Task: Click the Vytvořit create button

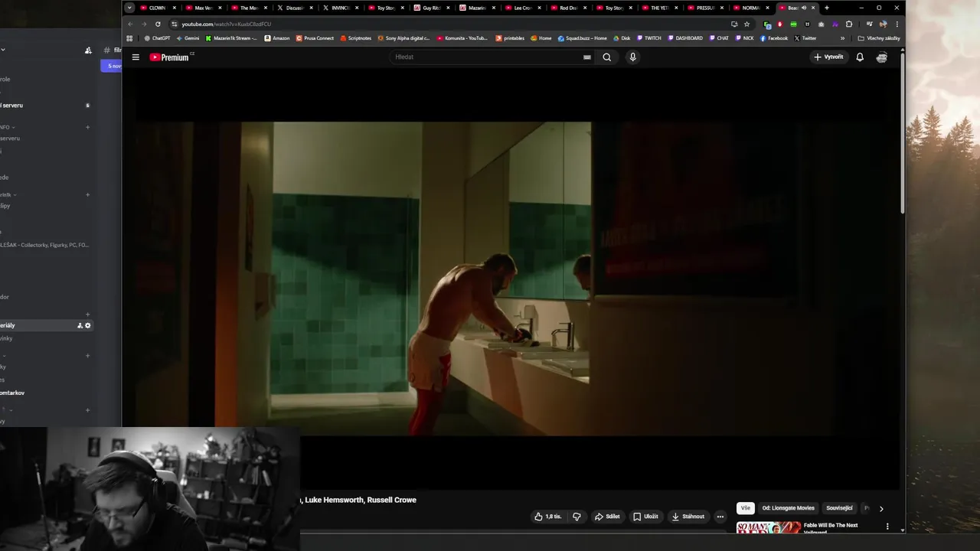Action: 828,57
